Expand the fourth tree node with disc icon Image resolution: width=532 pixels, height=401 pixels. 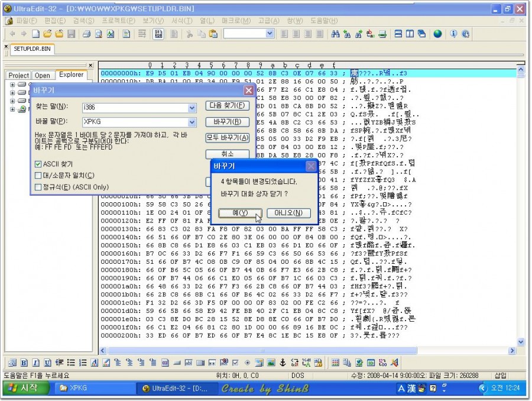[x=12, y=109]
